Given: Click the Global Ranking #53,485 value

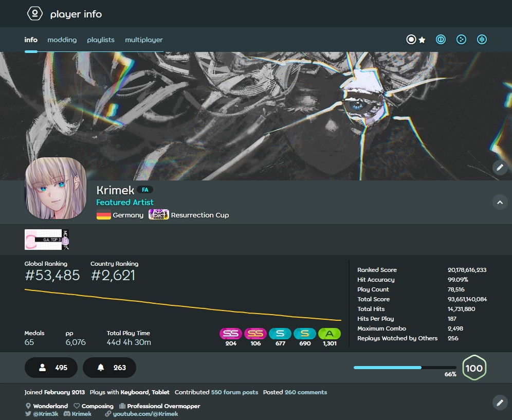Looking at the screenshot, I should click(x=52, y=276).
